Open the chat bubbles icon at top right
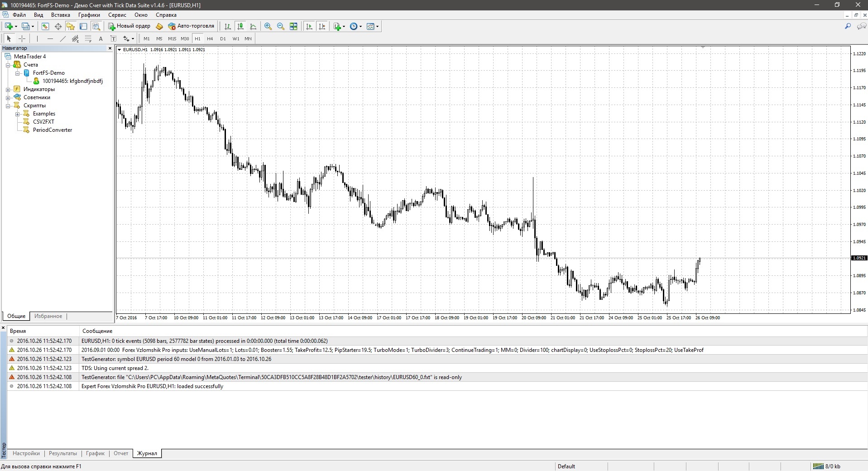Viewport: 868px width, 471px height. click(861, 26)
